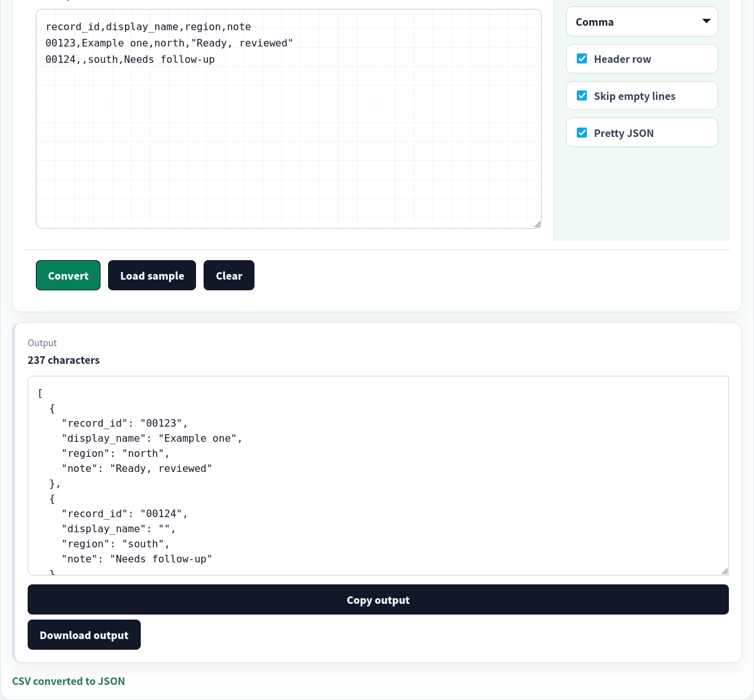Click the green Convert button
754x700 pixels.
[68, 275]
